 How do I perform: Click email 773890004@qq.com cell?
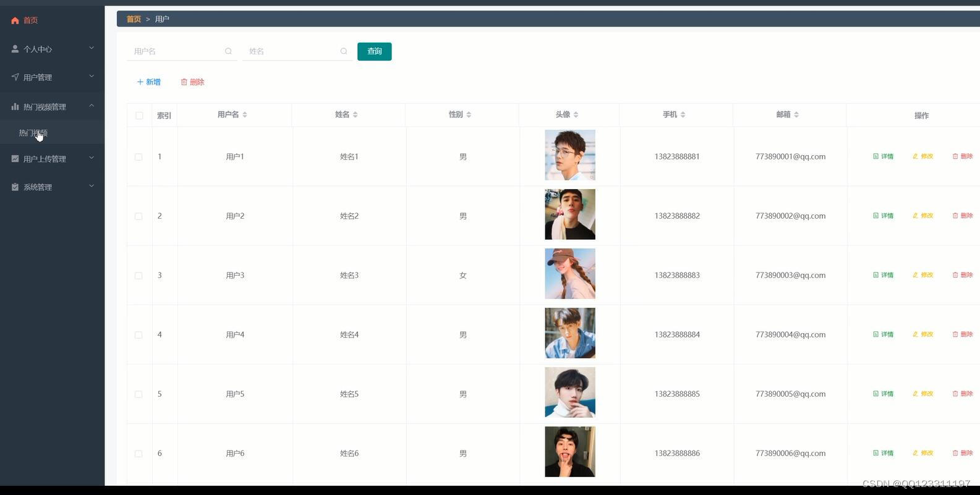(790, 334)
